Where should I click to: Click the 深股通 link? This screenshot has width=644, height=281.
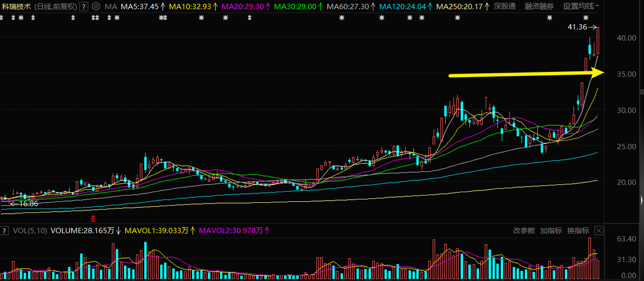[505, 6]
